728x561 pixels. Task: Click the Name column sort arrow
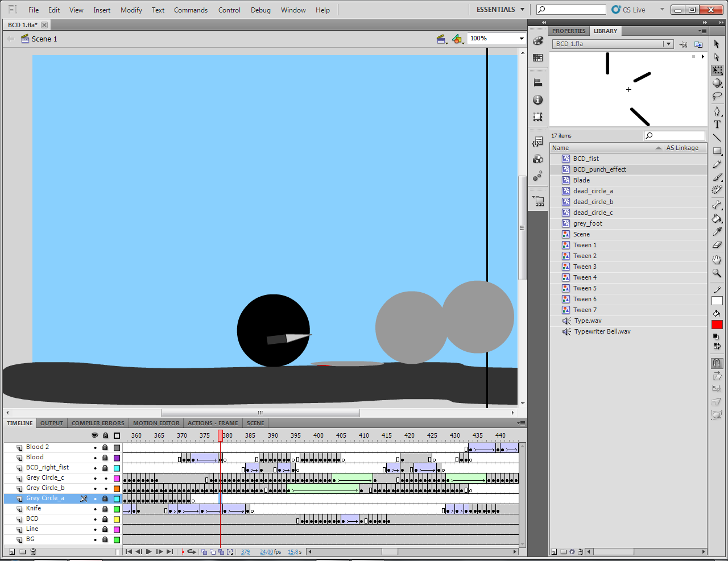(659, 148)
